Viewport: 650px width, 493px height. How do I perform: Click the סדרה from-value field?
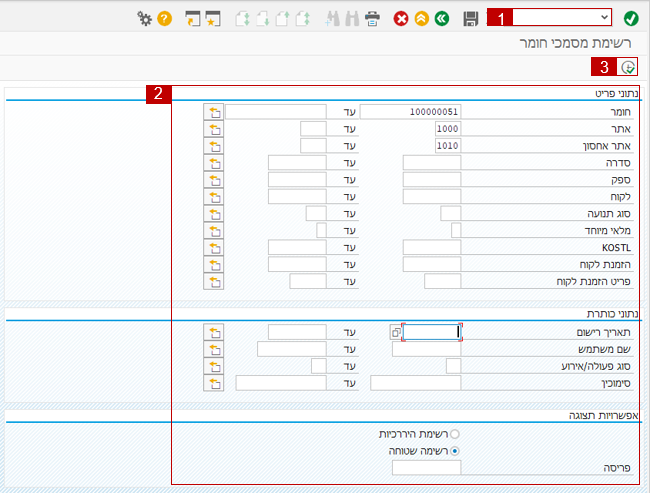pyautogui.click(x=432, y=163)
